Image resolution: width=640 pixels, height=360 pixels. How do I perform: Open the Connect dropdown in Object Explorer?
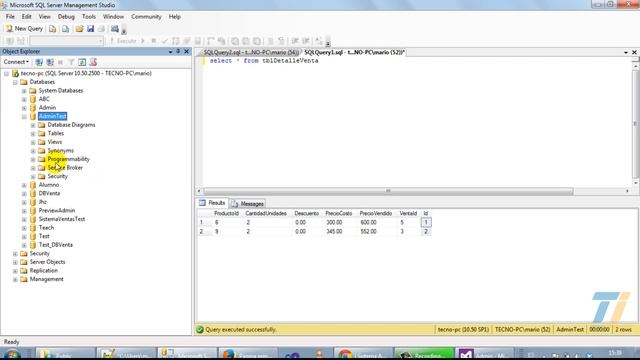pos(16,62)
